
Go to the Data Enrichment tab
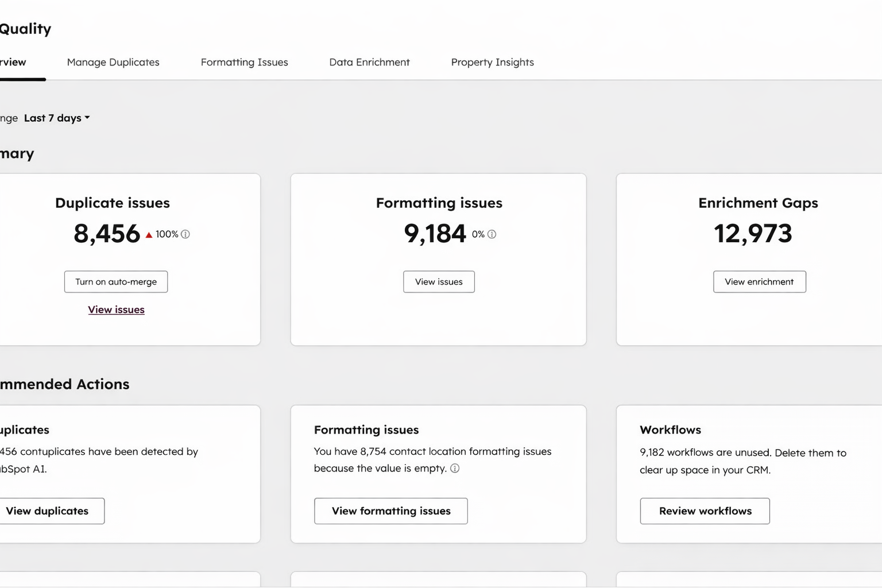369,62
